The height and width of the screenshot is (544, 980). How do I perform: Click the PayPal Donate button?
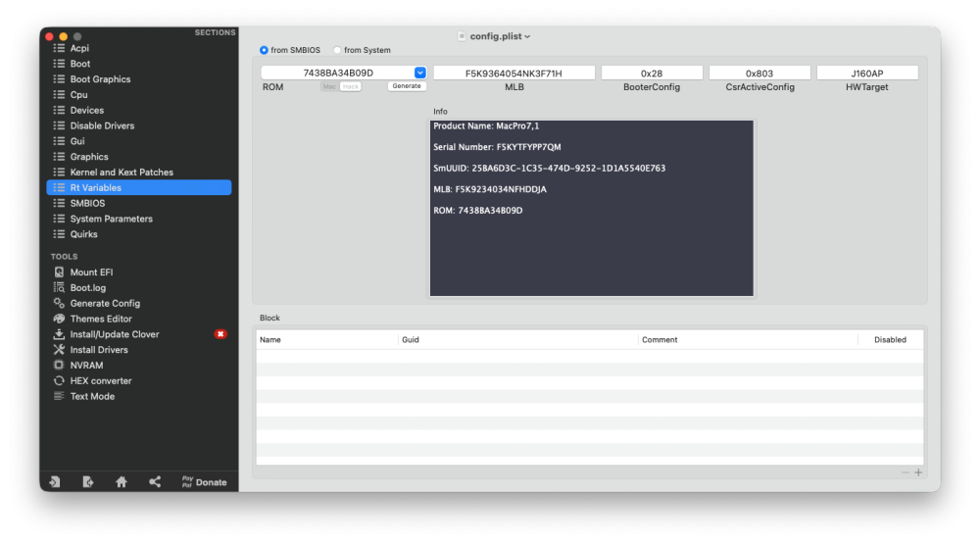(x=205, y=482)
